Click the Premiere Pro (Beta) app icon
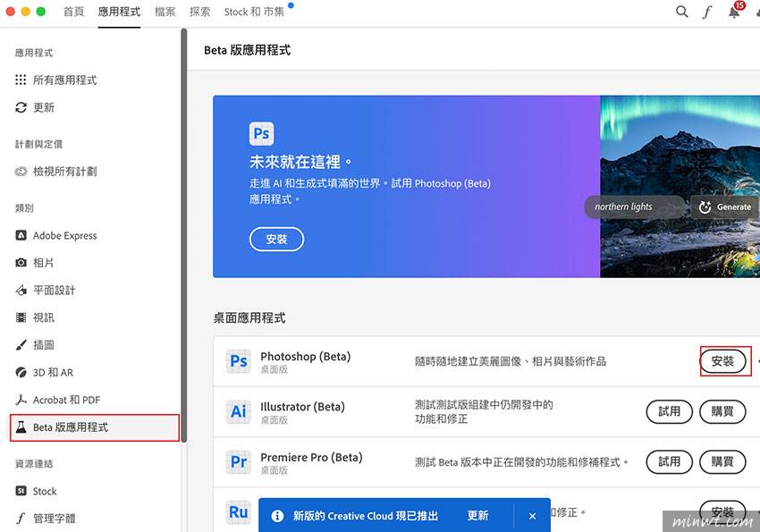760x532 pixels. [x=238, y=462]
